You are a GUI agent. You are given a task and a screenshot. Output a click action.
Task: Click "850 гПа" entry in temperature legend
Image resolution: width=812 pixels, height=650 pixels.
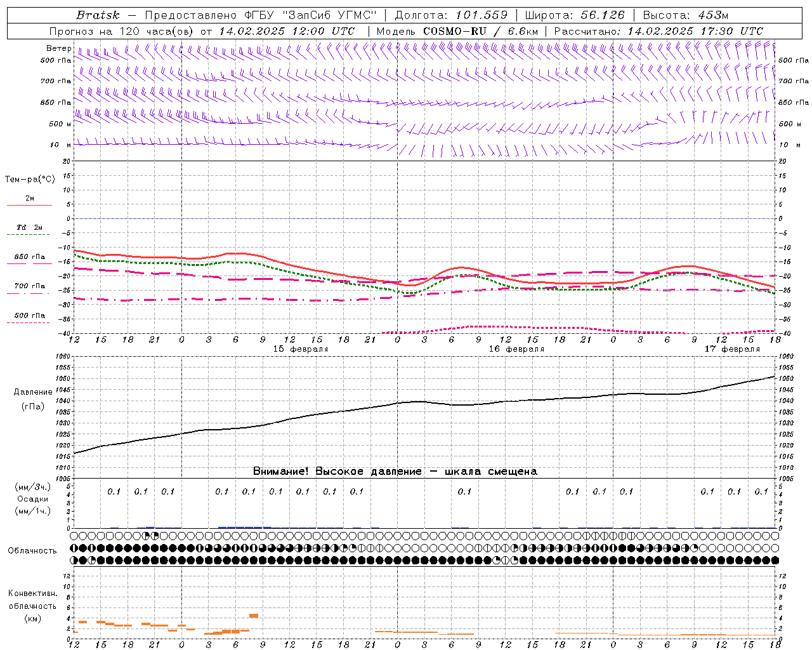pyautogui.click(x=30, y=257)
